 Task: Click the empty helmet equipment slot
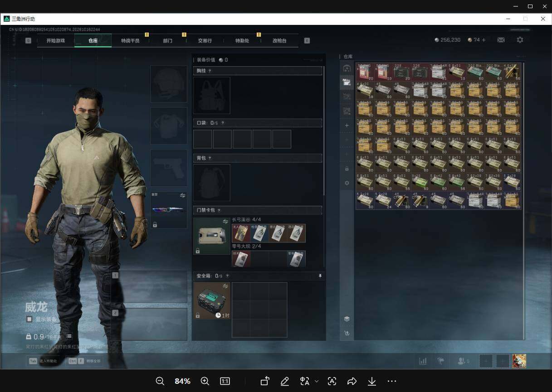pyautogui.click(x=169, y=84)
